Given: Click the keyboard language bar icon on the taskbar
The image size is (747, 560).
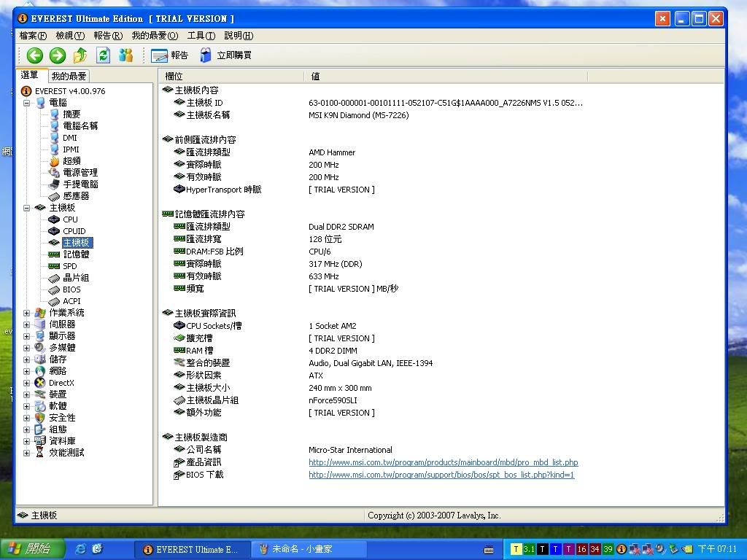Looking at the screenshot, I should pos(489,550).
